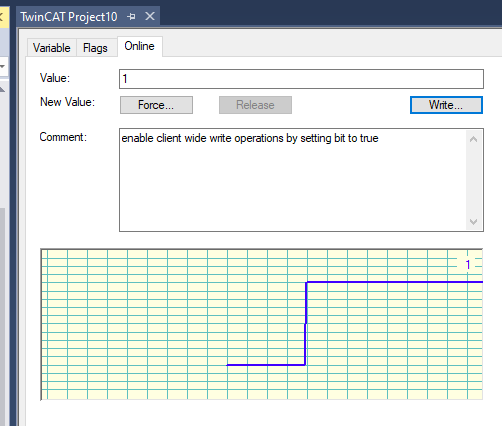
Task: Open the Write... value dialog
Action: coord(446,105)
